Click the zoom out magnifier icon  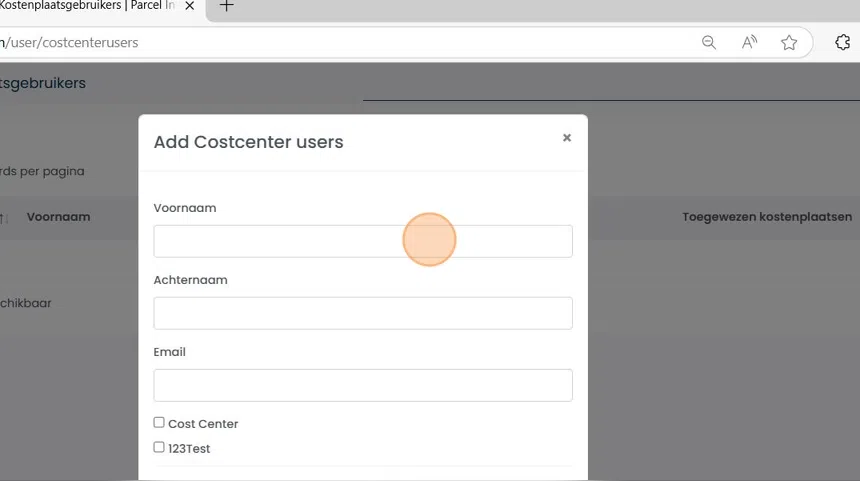(x=709, y=42)
